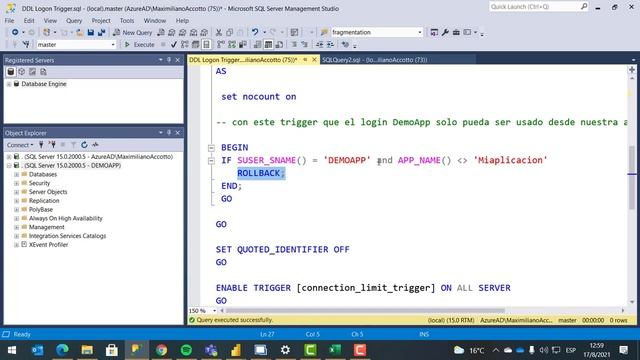Click the highlighted ROLLBACK statement
Screen dimensions: 640x360
[261, 173]
